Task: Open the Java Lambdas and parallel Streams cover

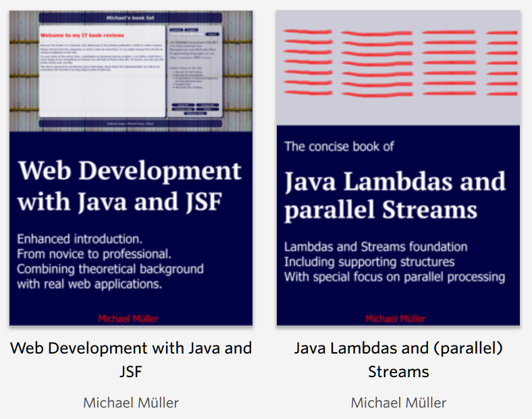Action: tap(398, 168)
